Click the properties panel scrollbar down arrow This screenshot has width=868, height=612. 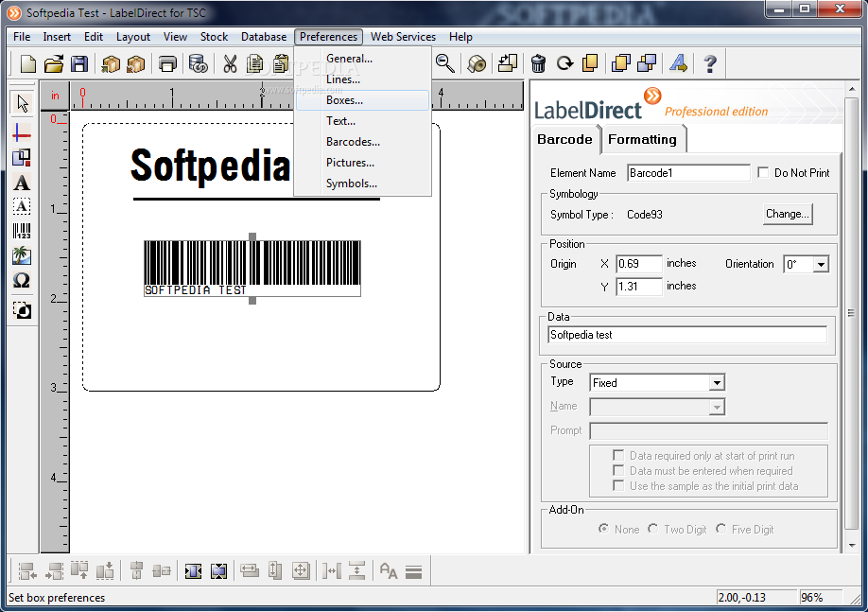click(851, 545)
